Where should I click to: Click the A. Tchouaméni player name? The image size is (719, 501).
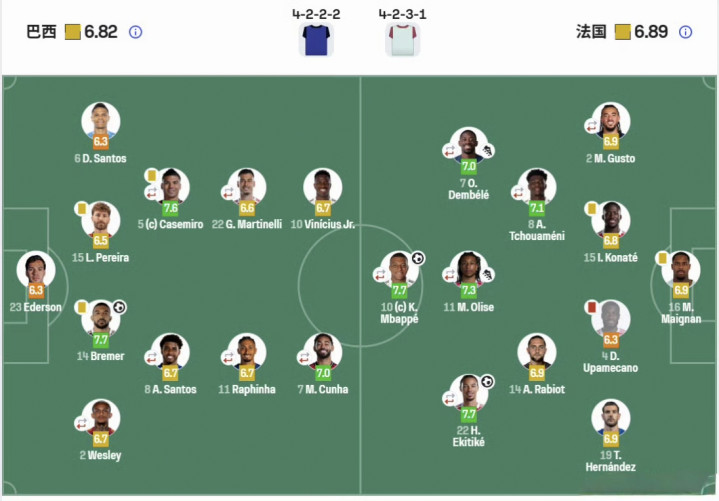click(537, 231)
